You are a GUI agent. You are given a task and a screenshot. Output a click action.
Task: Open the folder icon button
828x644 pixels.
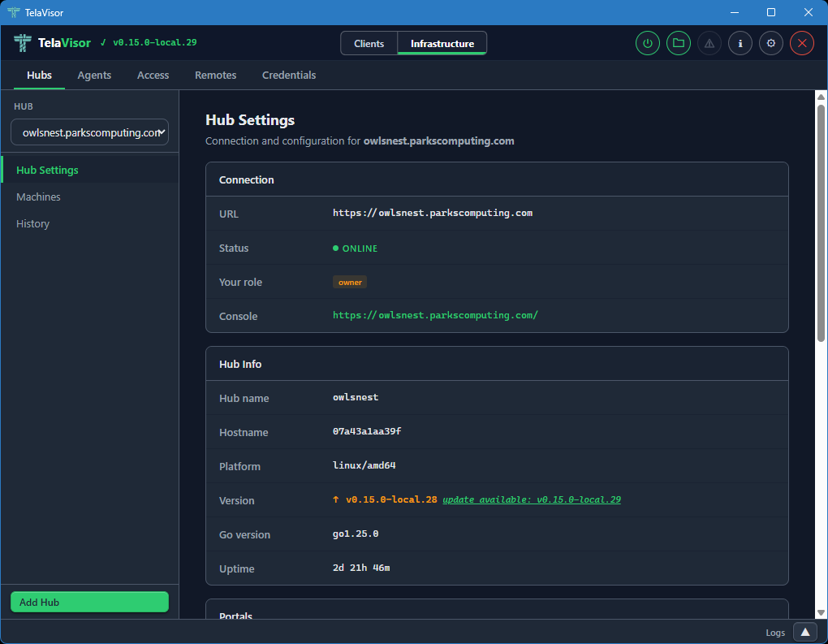point(679,43)
